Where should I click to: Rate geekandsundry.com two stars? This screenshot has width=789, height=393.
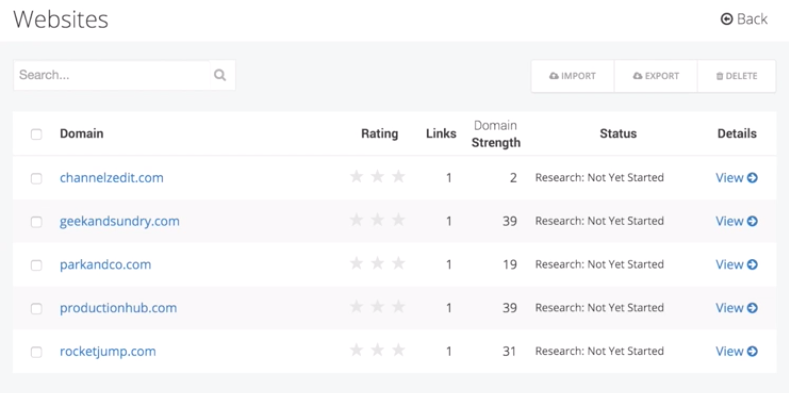[377, 220]
